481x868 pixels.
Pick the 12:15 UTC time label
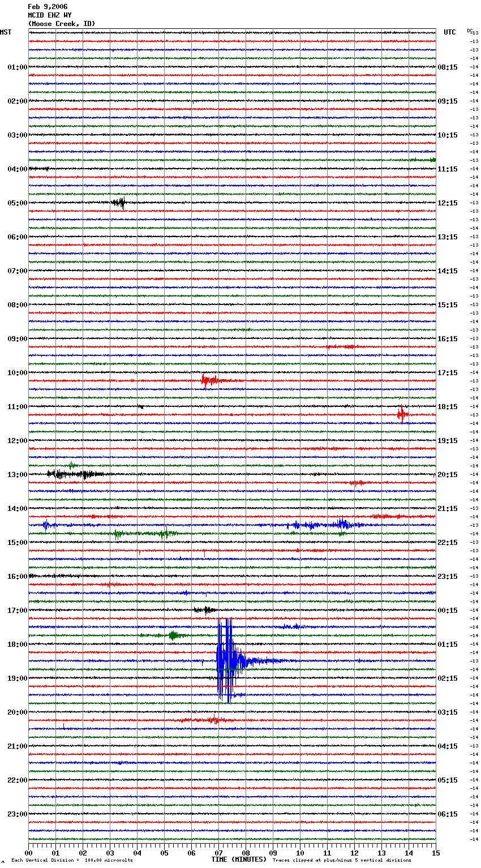point(448,203)
